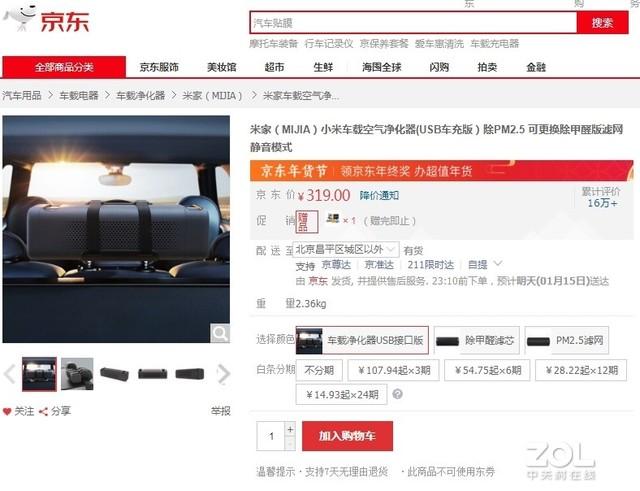Click the JD dog logo

20,18
